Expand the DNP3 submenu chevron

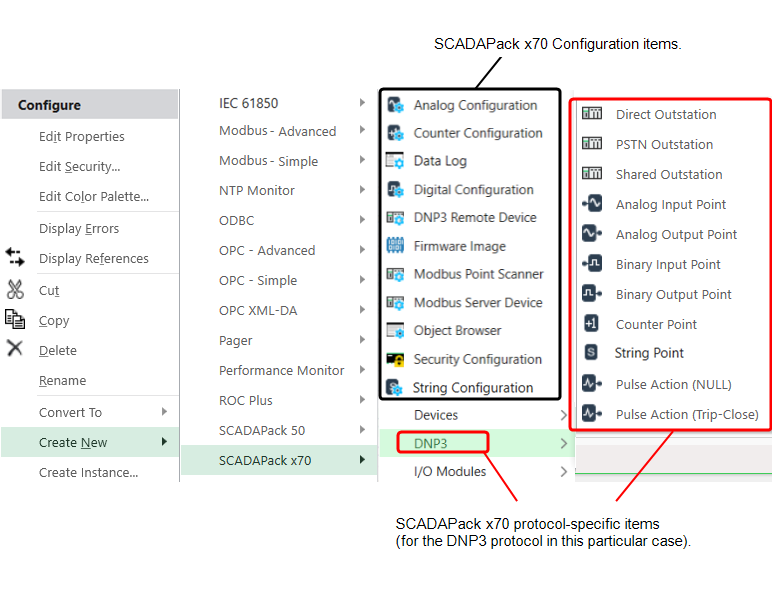point(564,442)
